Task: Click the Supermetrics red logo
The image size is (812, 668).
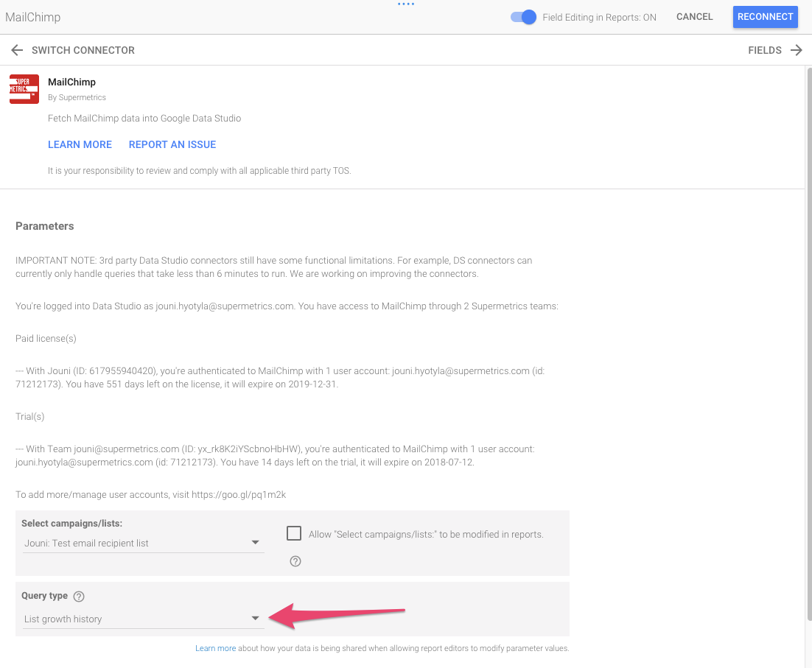Action: pyautogui.click(x=24, y=89)
